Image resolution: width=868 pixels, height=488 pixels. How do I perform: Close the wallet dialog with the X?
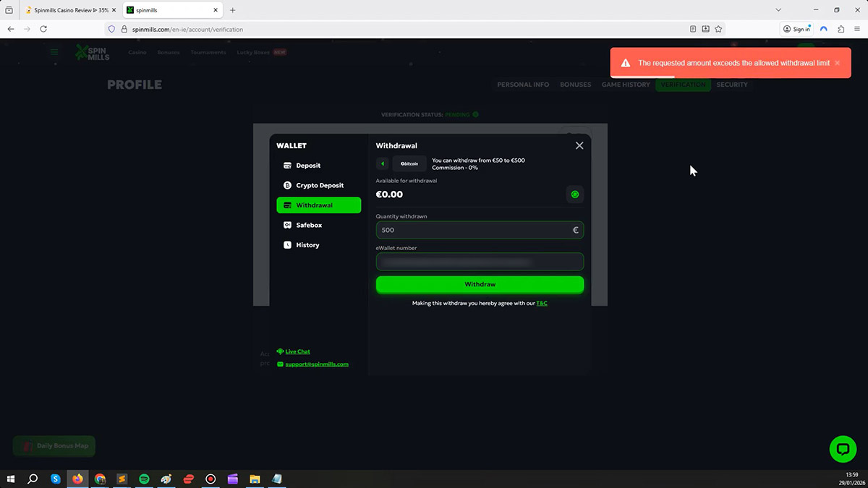579,145
